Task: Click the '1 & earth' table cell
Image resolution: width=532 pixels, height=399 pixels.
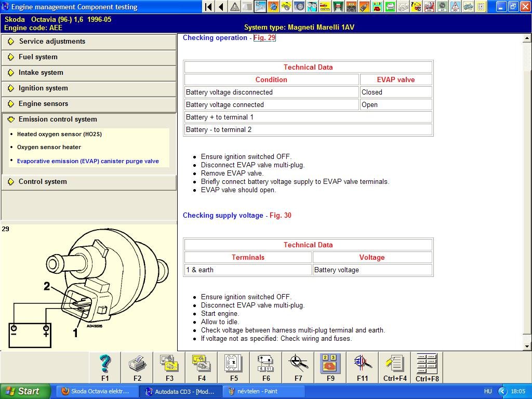Action: (x=248, y=270)
